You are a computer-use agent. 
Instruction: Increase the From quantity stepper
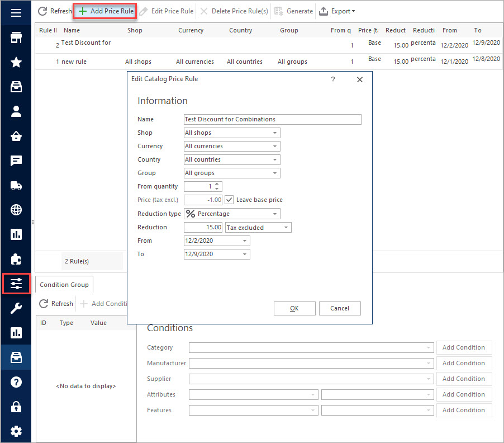[x=217, y=185]
